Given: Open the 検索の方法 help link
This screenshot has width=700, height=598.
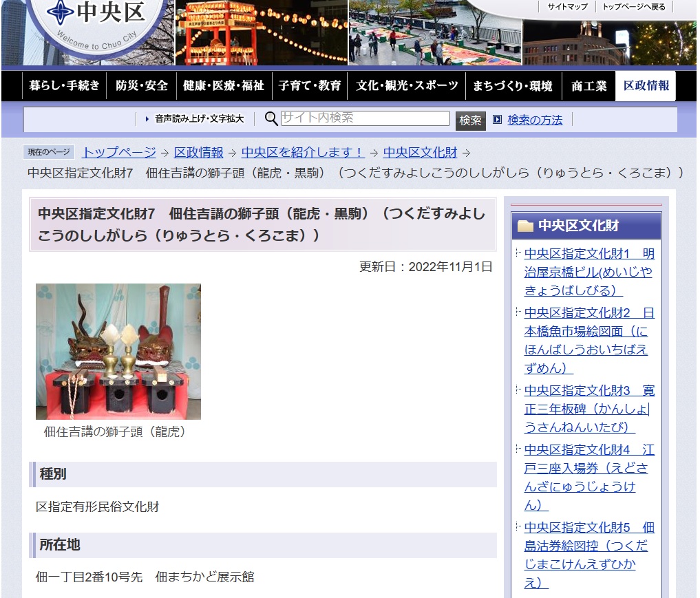Looking at the screenshot, I should 535,120.
